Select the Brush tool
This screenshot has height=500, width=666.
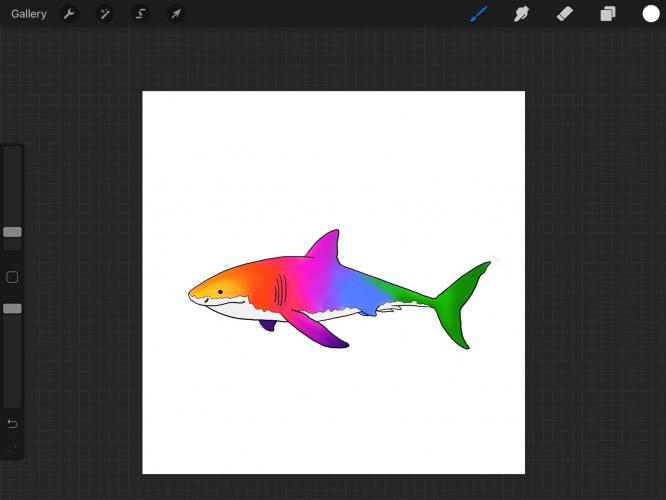(479, 14)
